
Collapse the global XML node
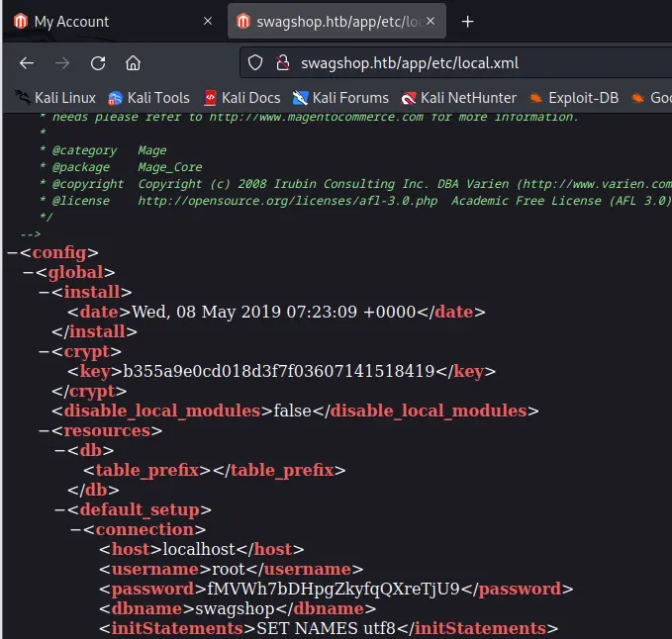pyautogui.click(x=29, y=272)
